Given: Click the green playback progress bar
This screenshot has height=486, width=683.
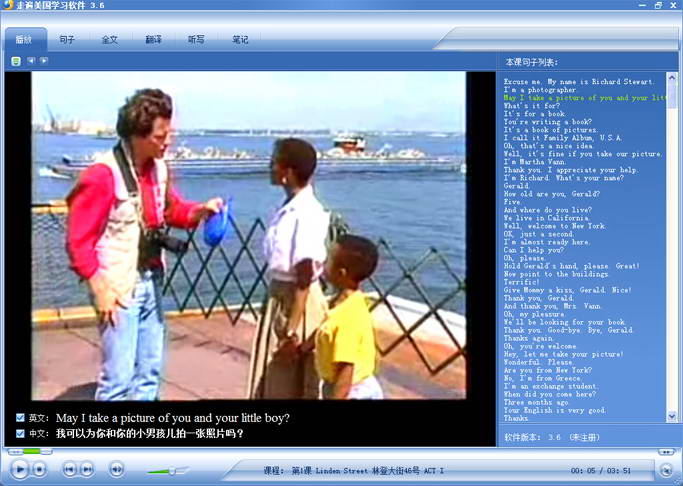Looking at the screenshot, I should (x=31, y=451).
